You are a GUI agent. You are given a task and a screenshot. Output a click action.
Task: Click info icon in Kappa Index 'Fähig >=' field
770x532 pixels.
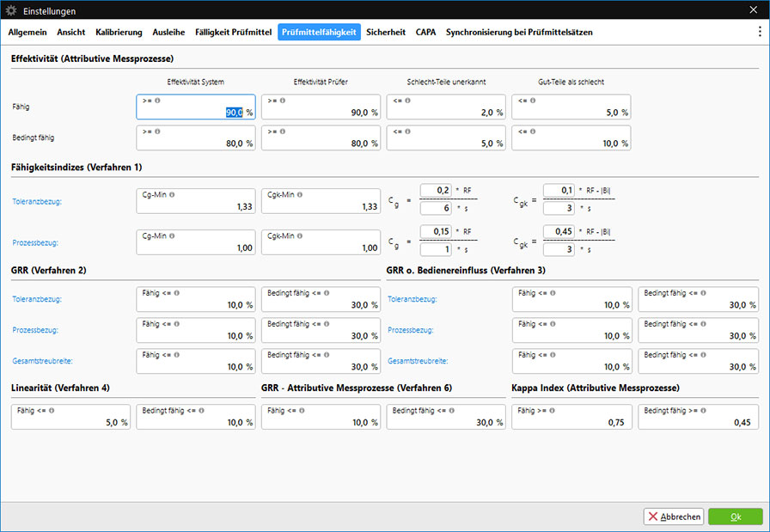tap(553, 411)
